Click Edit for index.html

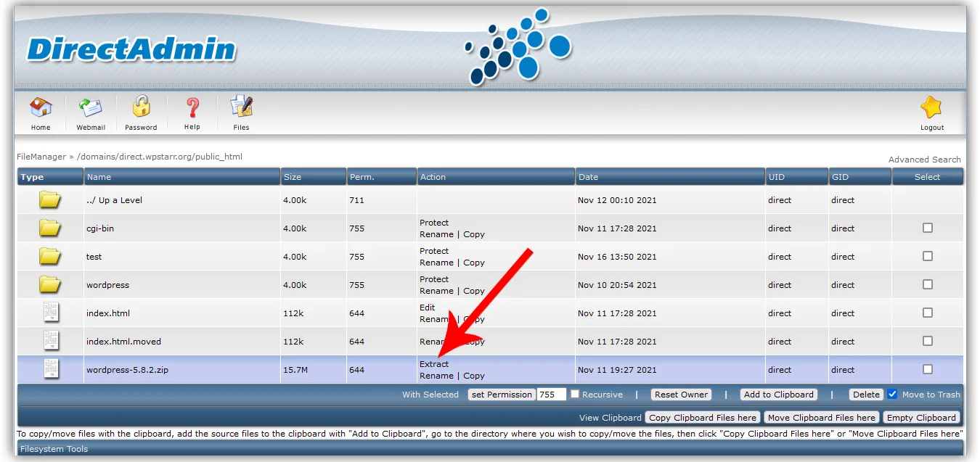pyautogui.click(x=428, y=307)
